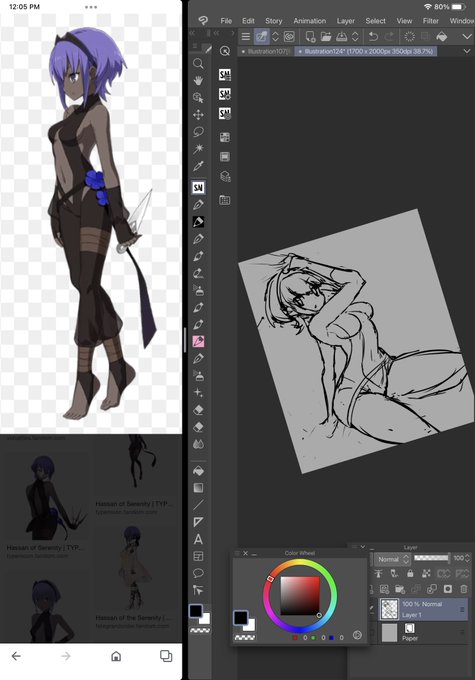
Task: Select the Fill bucket tool in the tool palette
Action: coord(198,471)
